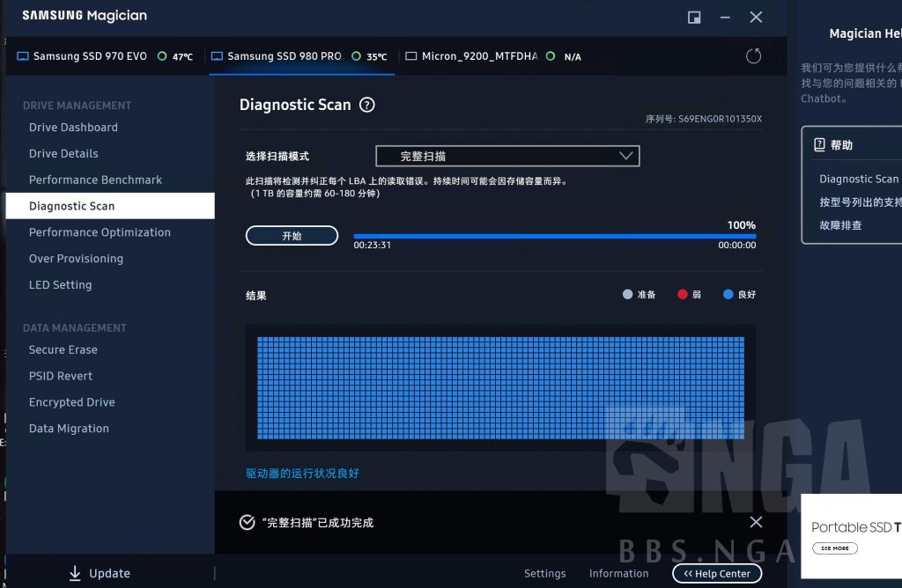Click the drive icon on the Micron_9200 tab
This screenshot has height=588, width=902.
(x=410, y=55)
